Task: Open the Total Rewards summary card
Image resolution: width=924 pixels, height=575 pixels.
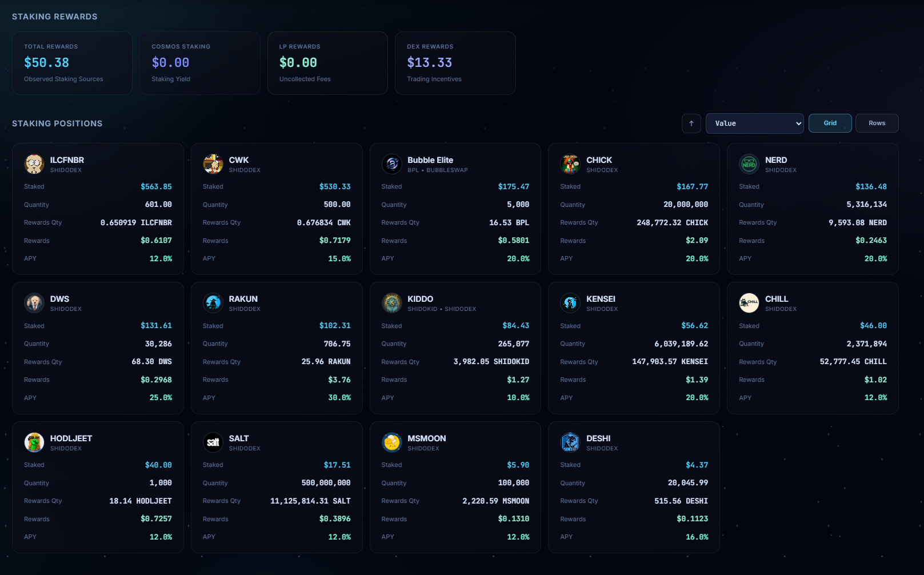Action: coord(72,63)
